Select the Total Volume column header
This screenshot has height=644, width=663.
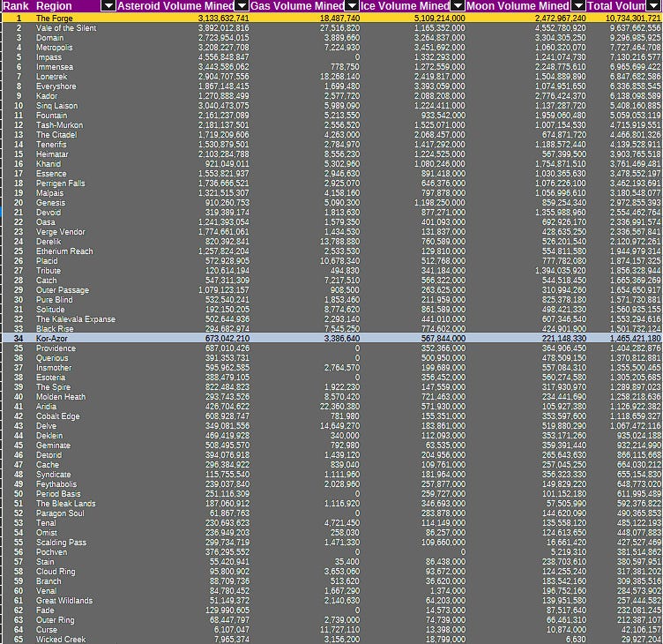click(x=615, y=6)
